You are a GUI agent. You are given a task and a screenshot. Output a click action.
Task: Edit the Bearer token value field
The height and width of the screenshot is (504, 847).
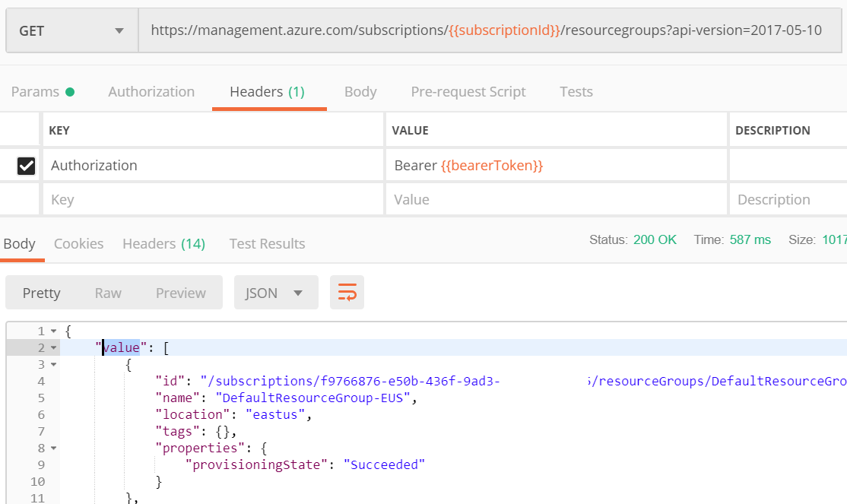tap(555, 166)
